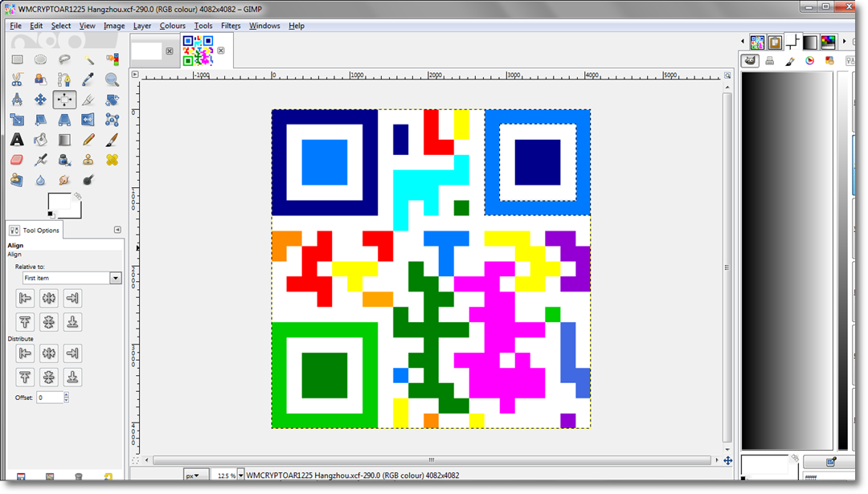Distribute left edges in Distribute group
Image resolution: width=868 pixels, height=494 pixels.
coord(25,353)
